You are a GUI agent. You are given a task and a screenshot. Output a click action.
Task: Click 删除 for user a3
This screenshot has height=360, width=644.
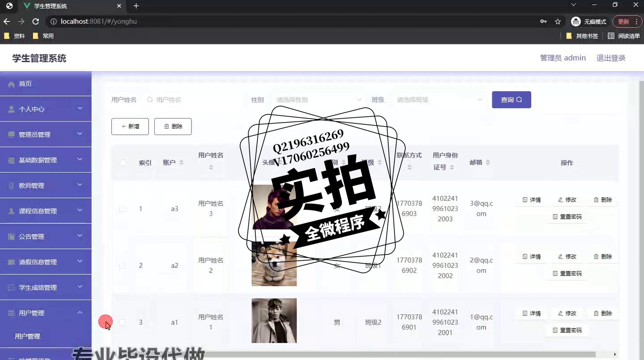[602, 200]
